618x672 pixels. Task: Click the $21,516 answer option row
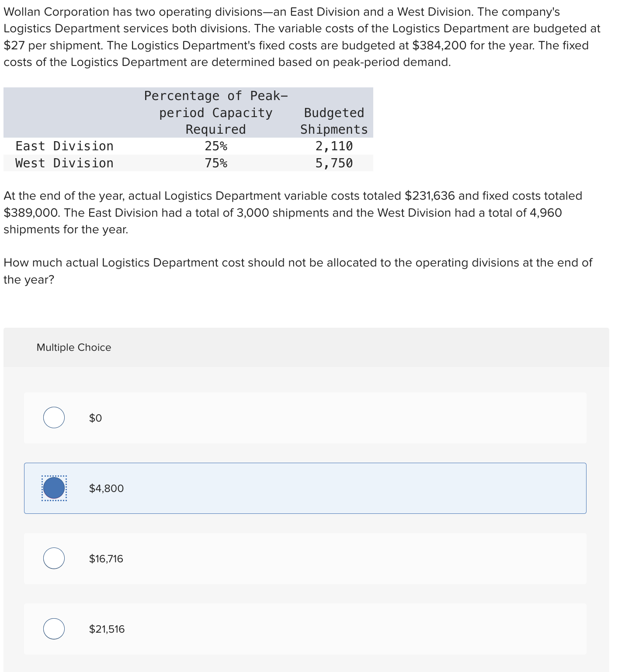305,629
